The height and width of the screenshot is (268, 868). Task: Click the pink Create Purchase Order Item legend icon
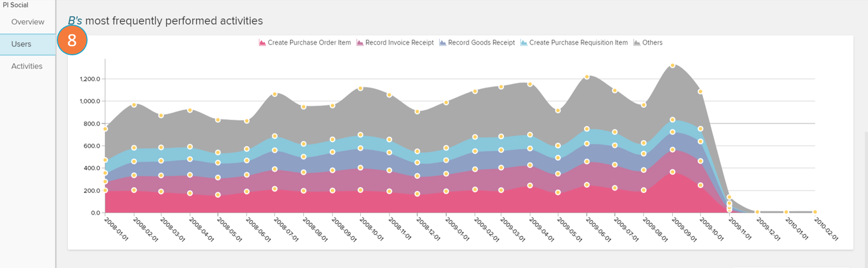[x=262, y=43]
